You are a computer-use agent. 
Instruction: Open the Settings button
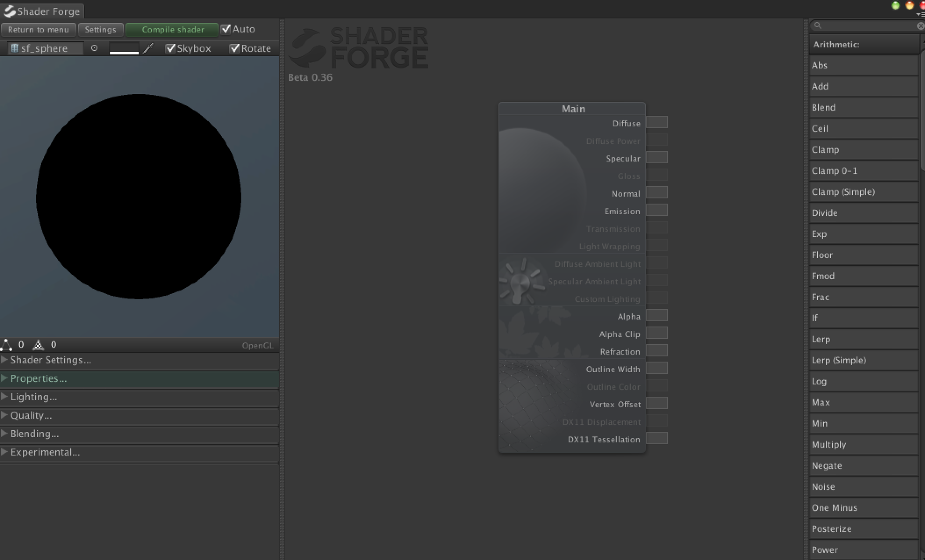pos(100,30)
